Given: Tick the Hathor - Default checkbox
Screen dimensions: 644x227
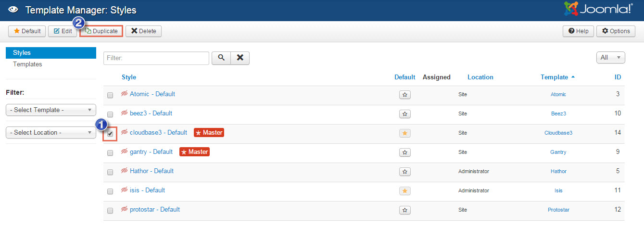Looking at the screenshot, I should coord(110,172).
